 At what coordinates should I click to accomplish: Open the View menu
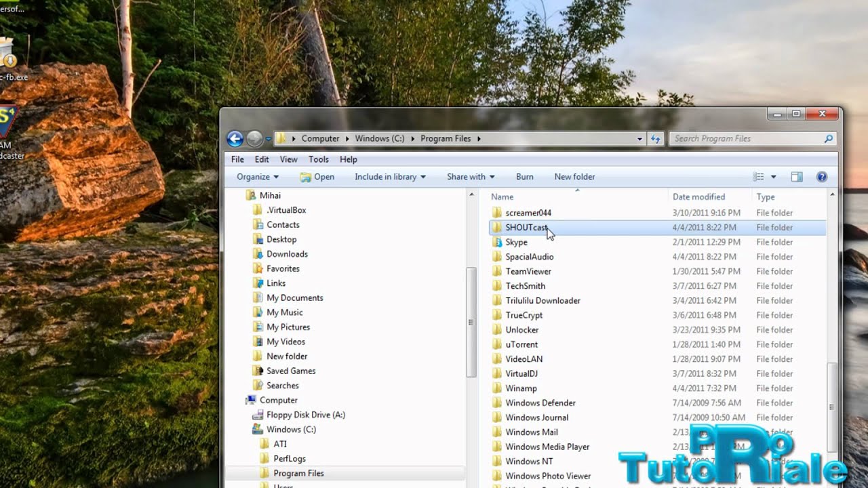tap(289, 159)
